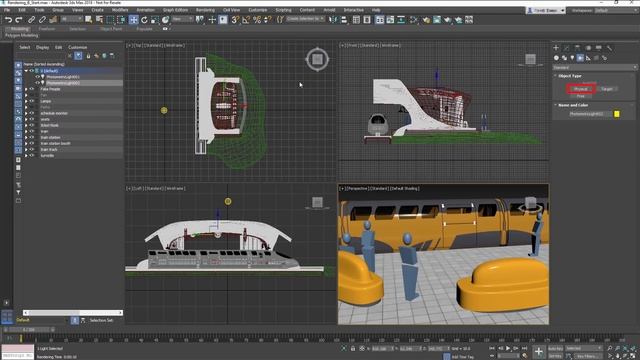Image resolution: width=640 pixels, height=360 pixels.
Task: Toggle the 3D Snaps icon
Action: 235,20
